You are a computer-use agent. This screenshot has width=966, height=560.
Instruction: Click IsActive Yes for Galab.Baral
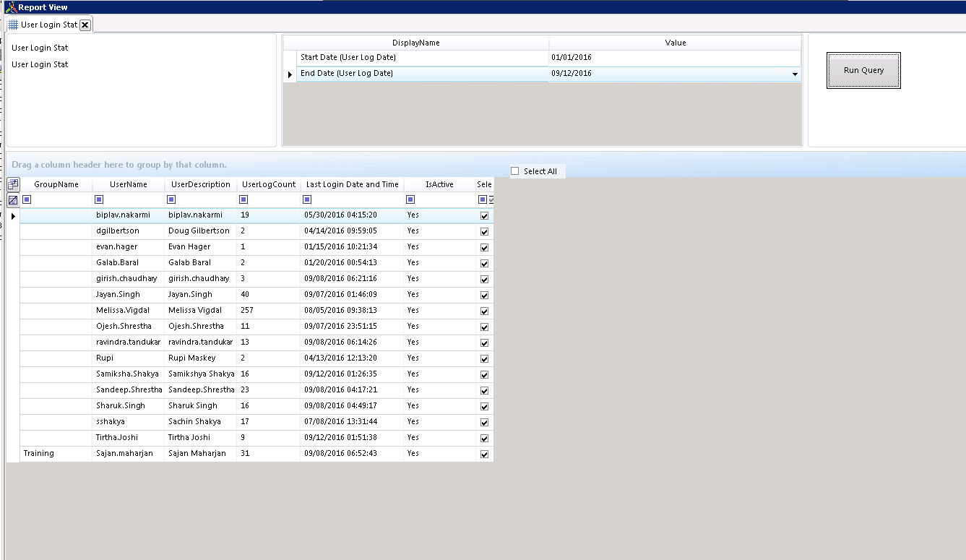pyautogui.click(x=439, y=263)
